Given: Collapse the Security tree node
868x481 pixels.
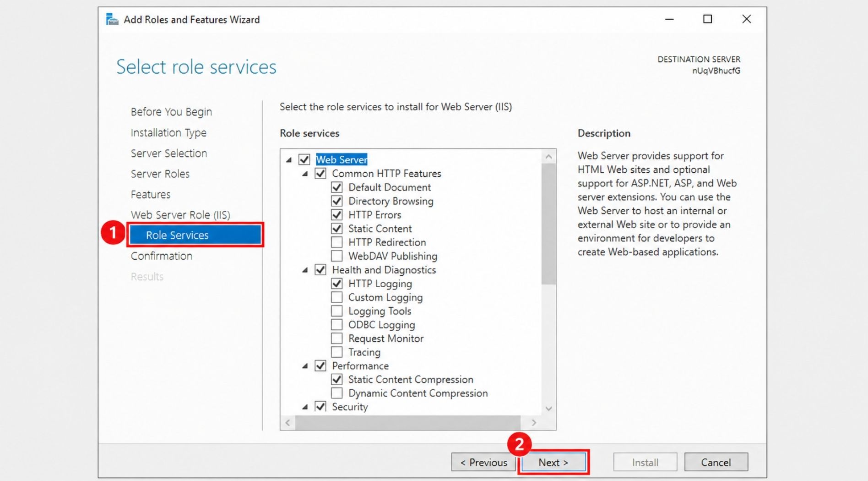Looking at the screenshot, I should pyautogui.click(x=305, y=407).
